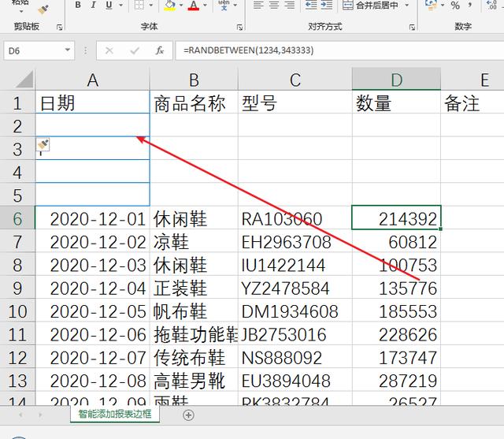Toggle Bold formatting

[78, 6]
